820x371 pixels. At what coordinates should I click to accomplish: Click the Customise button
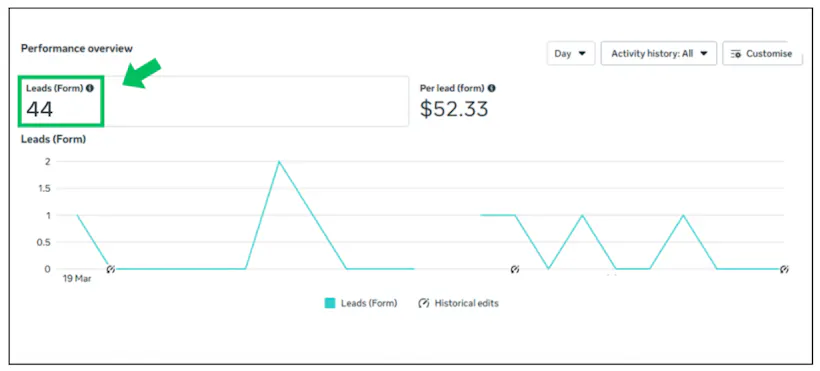762,54
